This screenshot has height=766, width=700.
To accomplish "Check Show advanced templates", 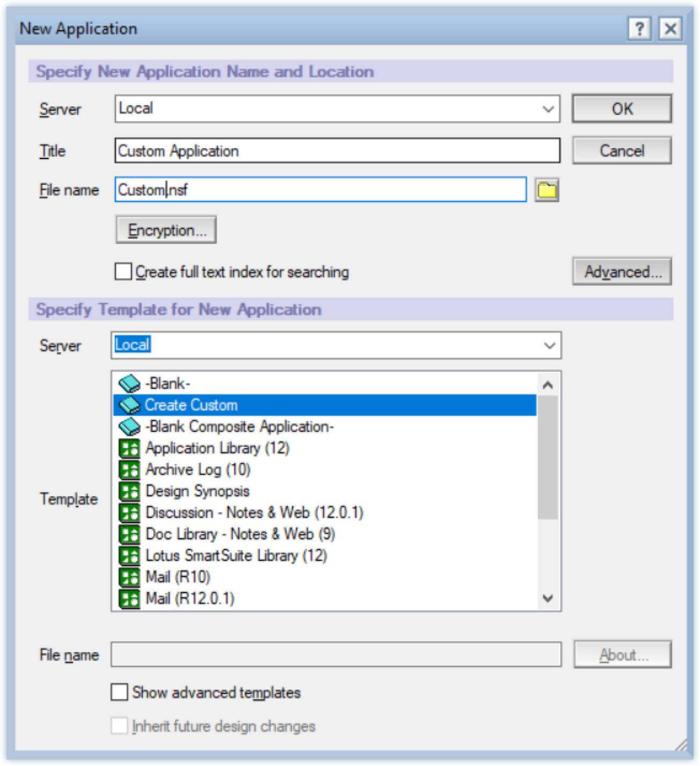I will coord(119,692).
